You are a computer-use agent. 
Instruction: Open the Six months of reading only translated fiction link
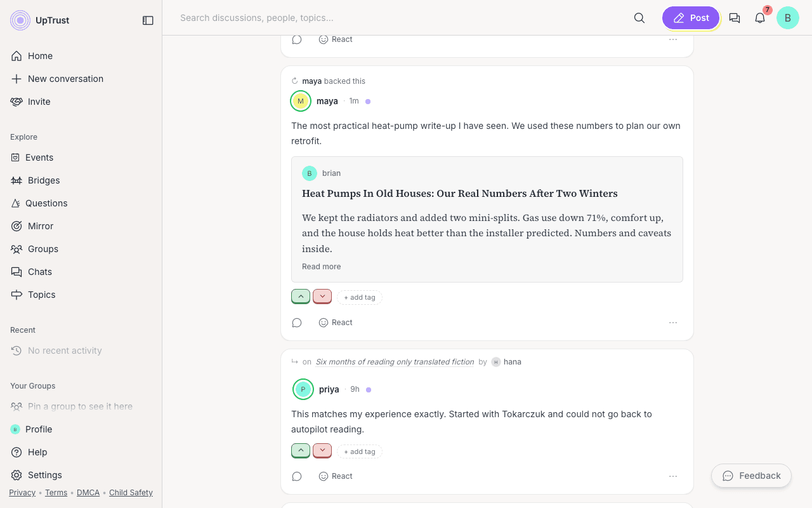point(395,362)
